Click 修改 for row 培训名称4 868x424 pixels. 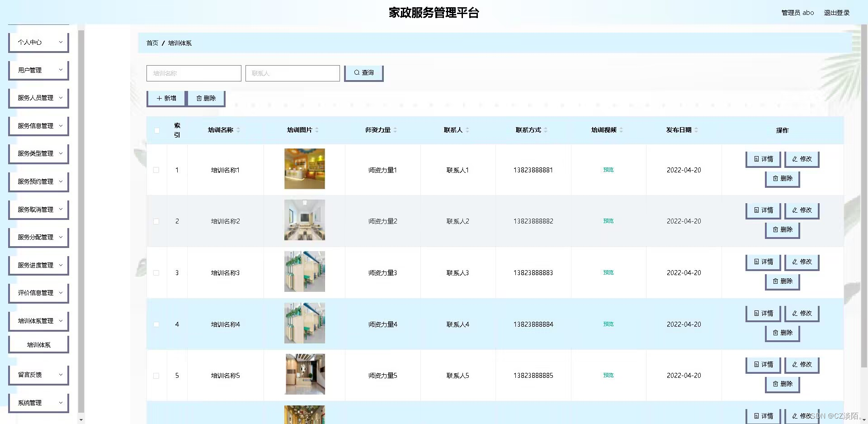click(802, 314)
